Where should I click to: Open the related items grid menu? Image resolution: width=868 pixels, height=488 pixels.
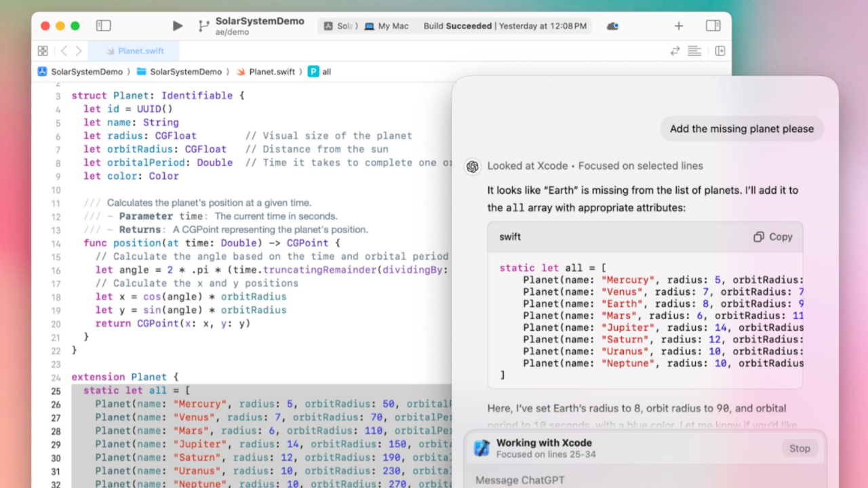43,51
